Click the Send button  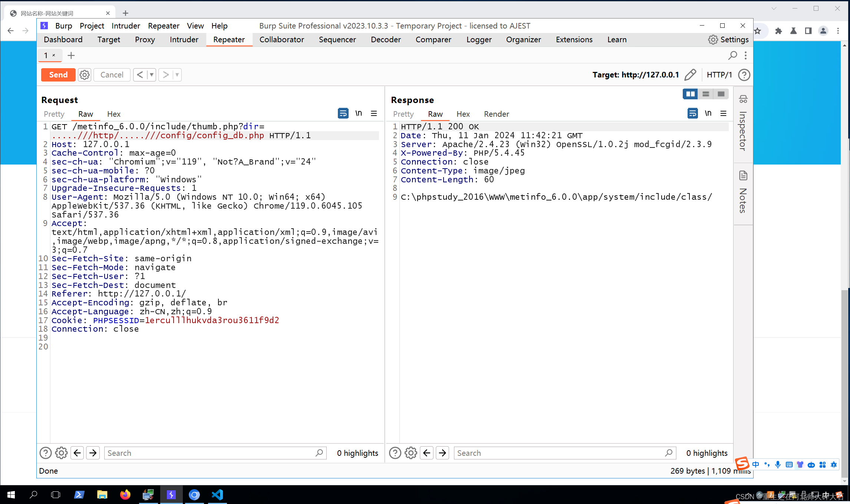(x=58, y=75)
